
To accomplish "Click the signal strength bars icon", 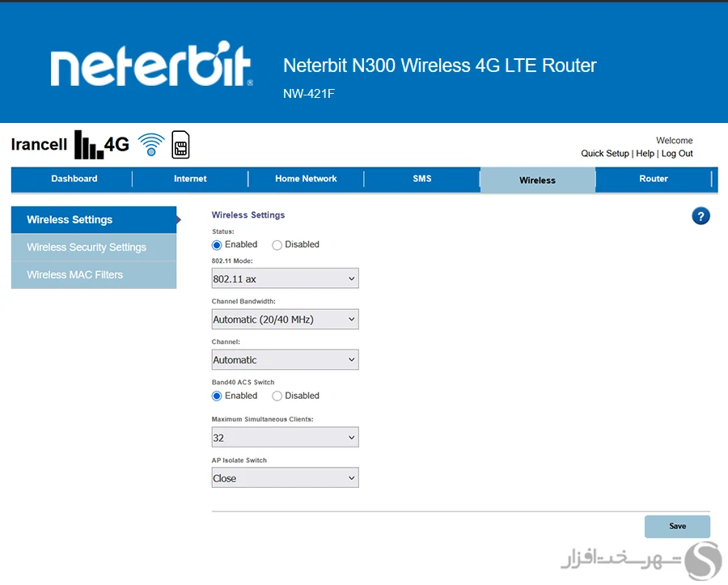I will pyautogui.click(x=89, y=145).
